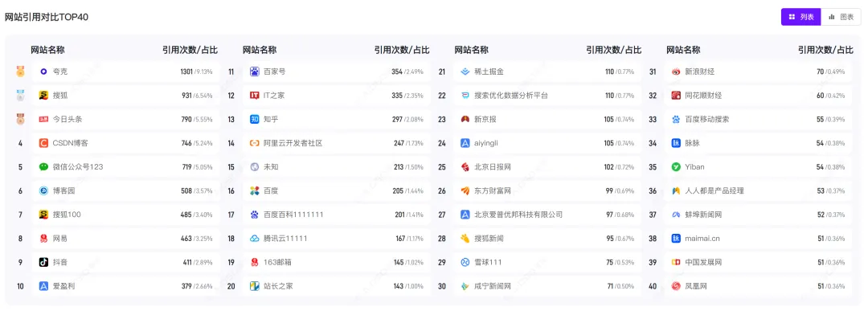The height and width of the screenshot is (311, 868).
Task: Click the 163邮箱 icon
Action: pos(255,262)
